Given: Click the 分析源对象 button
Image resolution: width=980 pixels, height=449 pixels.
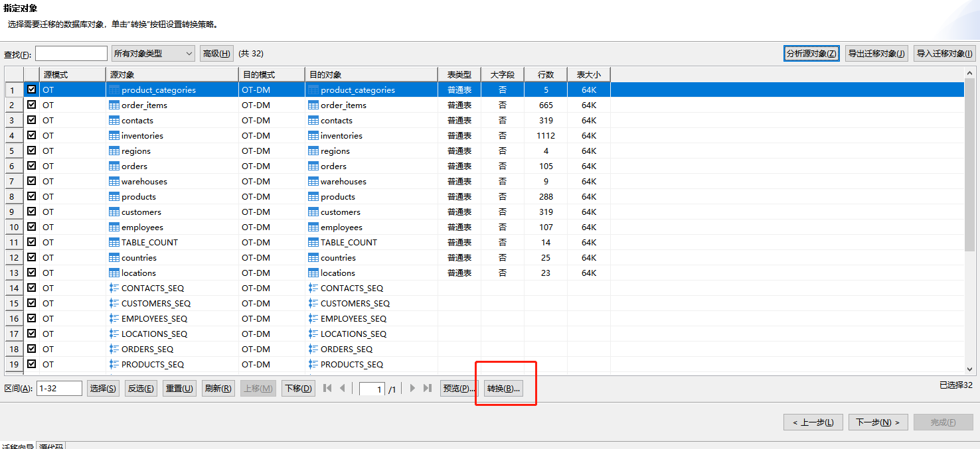Looking at the screenshot, I should click(x=811, y=54).
